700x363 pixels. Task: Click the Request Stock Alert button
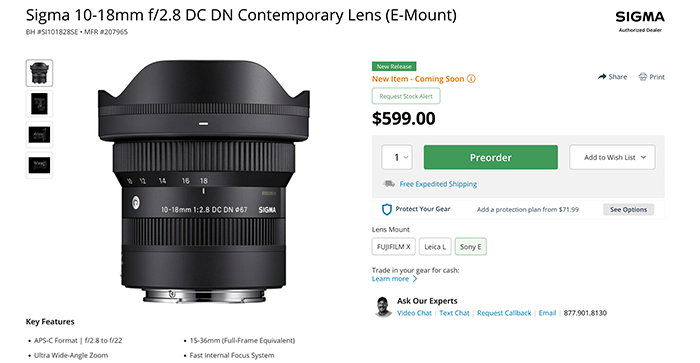click(406, 96)
